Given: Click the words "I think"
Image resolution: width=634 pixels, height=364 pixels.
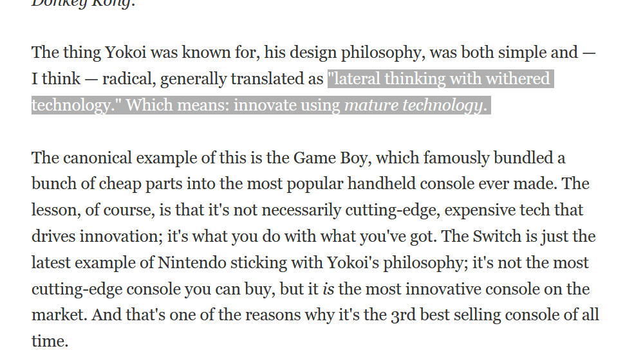Looking at the screenshot, I should (56, 79).
